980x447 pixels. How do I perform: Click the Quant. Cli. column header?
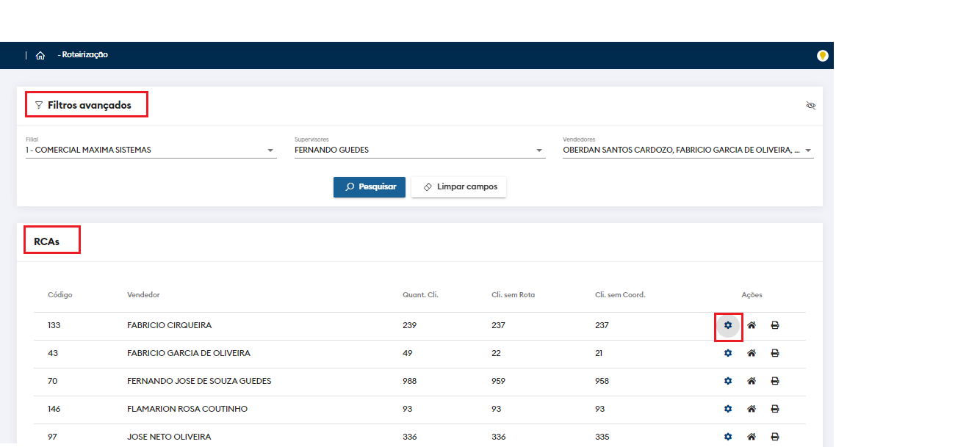click(420, 295)
